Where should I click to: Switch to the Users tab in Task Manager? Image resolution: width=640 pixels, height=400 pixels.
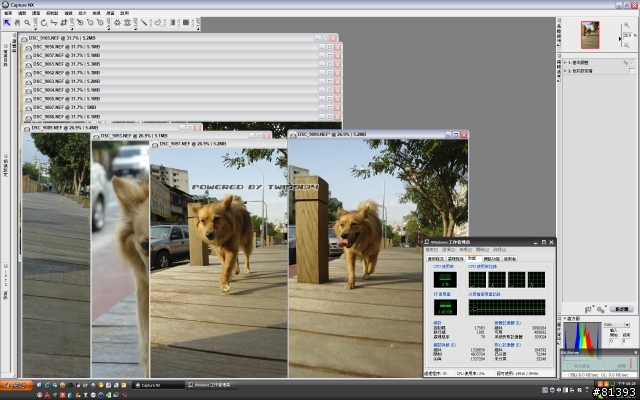click(510, 259)
